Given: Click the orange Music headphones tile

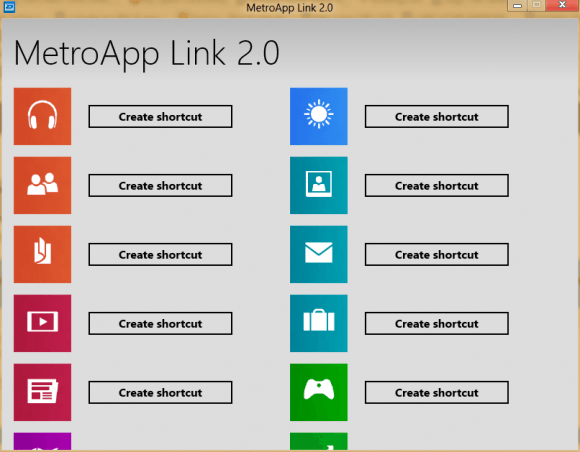Looking at the screenshot, I should tap(42, 116).
